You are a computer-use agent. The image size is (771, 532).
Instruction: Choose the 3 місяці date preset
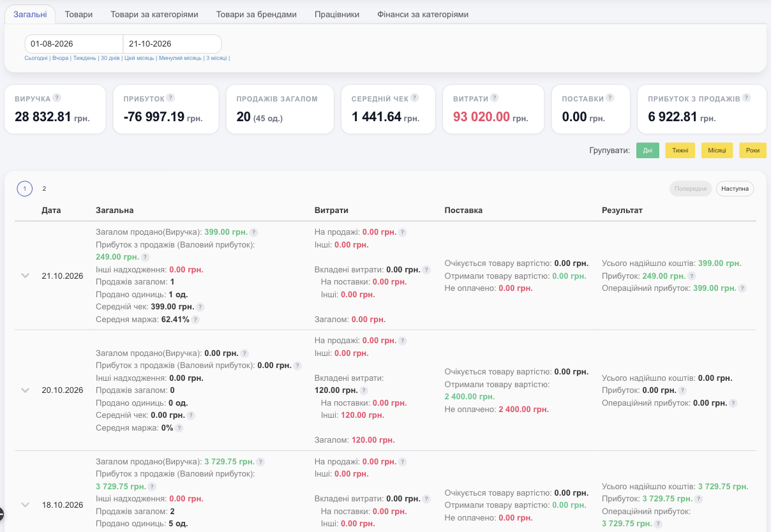coord(216,58)
